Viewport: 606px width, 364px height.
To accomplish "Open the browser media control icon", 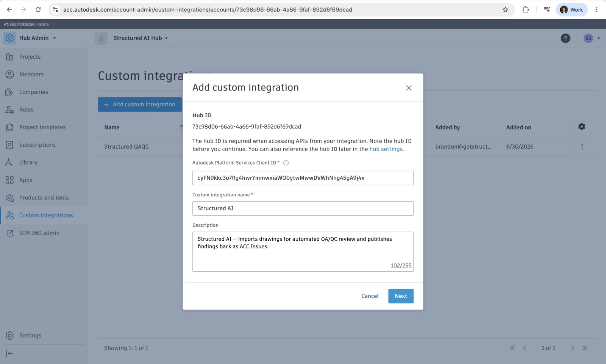I will coord(547,10).
